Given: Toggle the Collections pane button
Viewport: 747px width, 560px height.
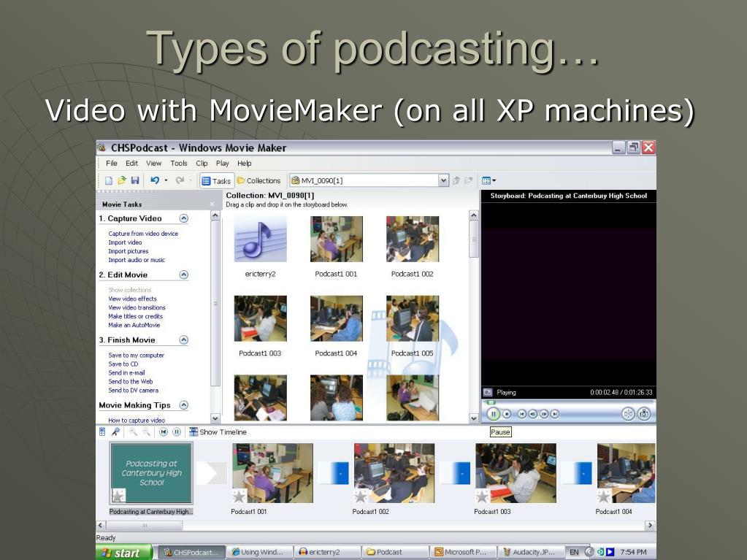Looking at the screenshot, I should tap(258, 181).
